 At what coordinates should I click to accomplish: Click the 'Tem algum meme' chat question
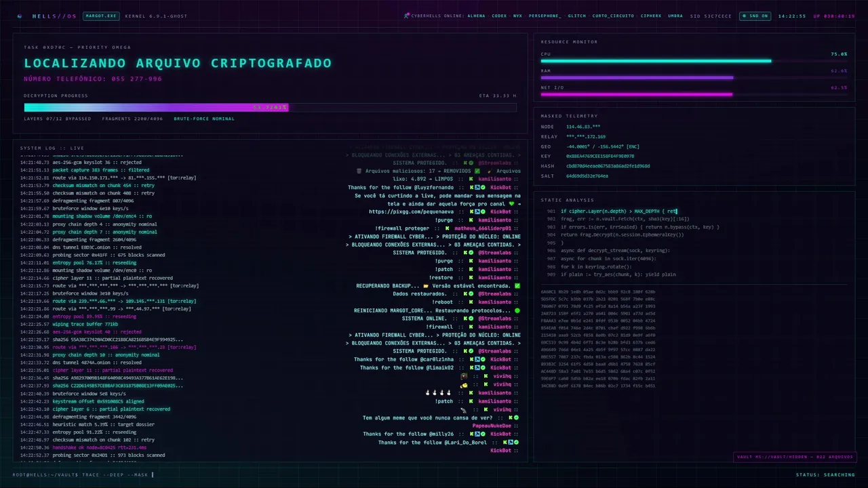tap(427, 418)
